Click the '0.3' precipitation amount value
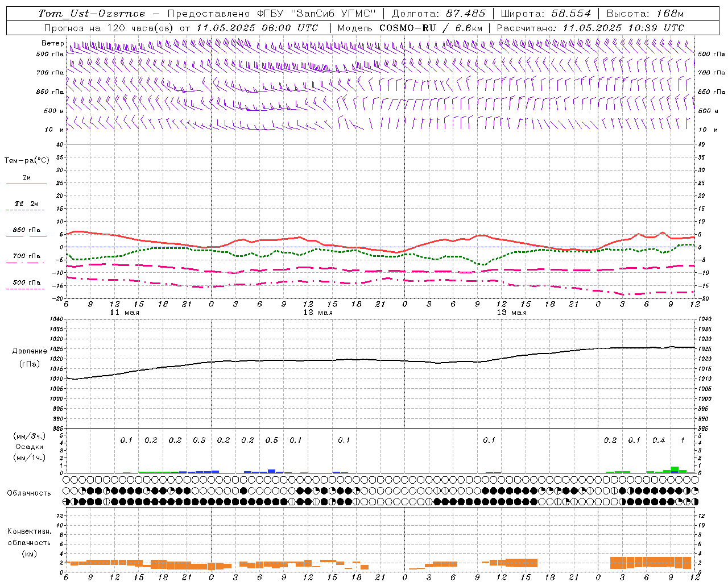This screenshot has width=728, height=582. (199, 440)
